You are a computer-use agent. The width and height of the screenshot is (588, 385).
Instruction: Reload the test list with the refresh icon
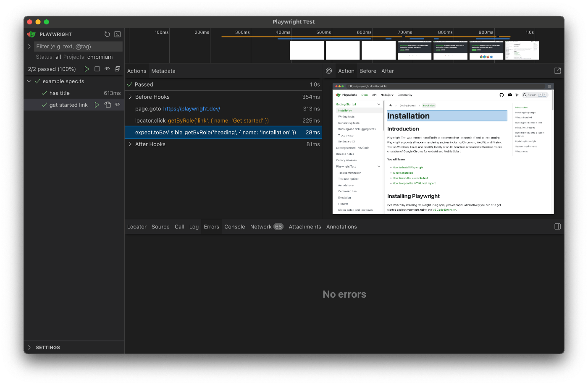coord(107,34)
